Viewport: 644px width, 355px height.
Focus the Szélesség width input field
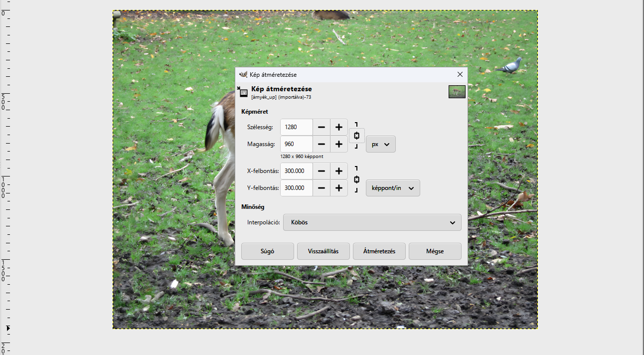coord(297,127)
